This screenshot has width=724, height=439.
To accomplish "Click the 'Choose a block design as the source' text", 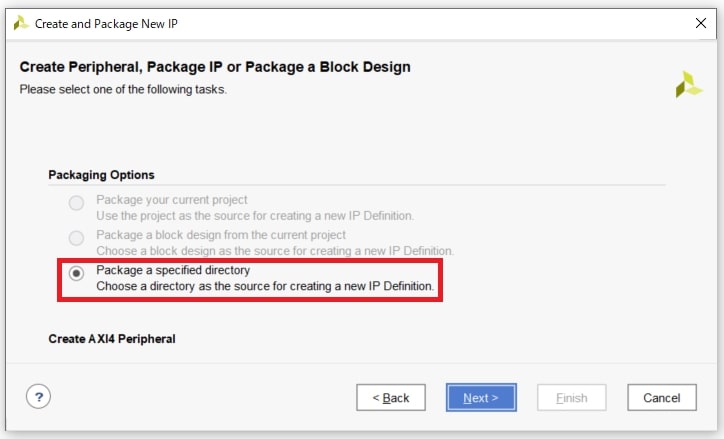I will point(275,251).
